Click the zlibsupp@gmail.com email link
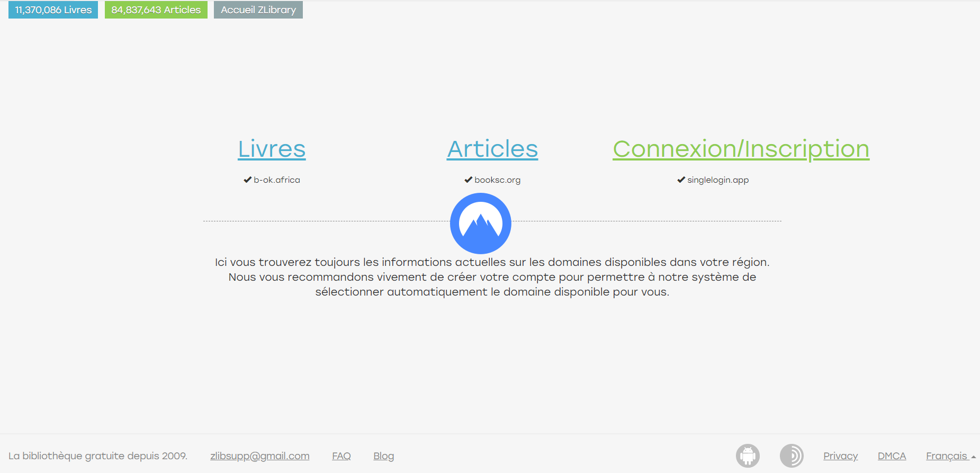This screenshot has height=473, width=980. pyautogui.click(x=259, y=456)
